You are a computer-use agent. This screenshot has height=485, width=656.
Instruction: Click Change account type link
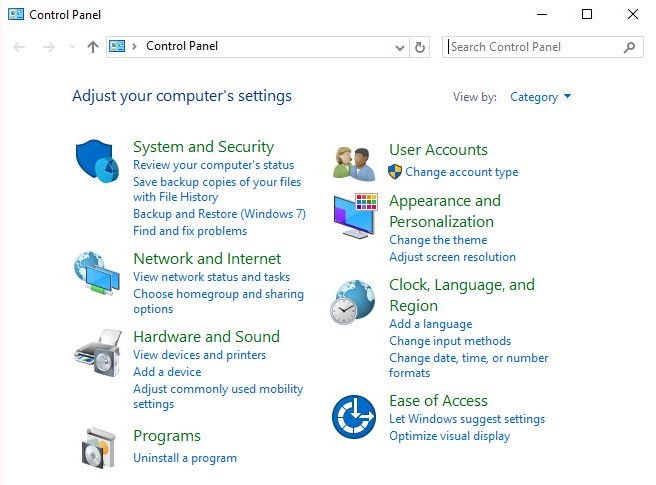pyautogui.click(x=461, y=172)
